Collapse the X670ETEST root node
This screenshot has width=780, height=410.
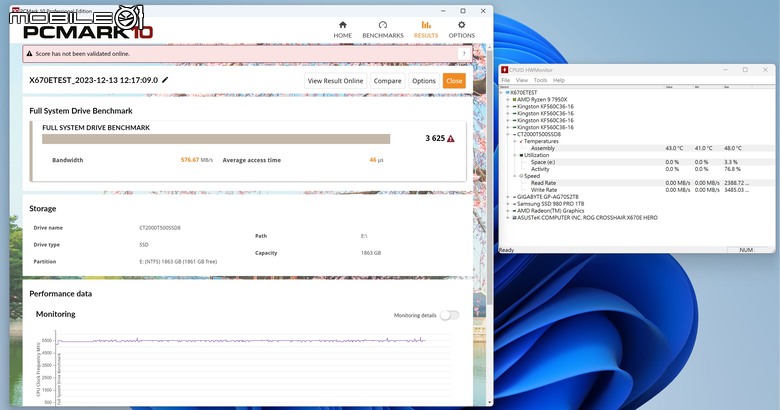[x=501, y=93]
